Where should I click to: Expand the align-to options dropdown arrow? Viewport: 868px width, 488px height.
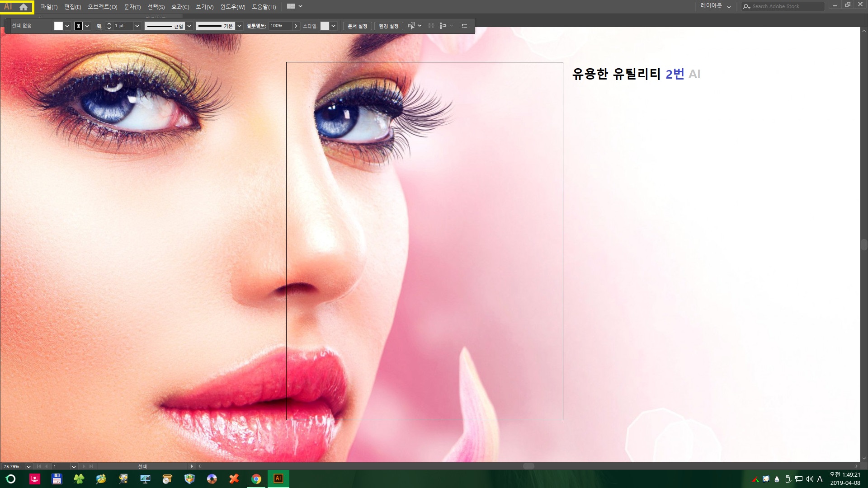click(x=420, y=26)
